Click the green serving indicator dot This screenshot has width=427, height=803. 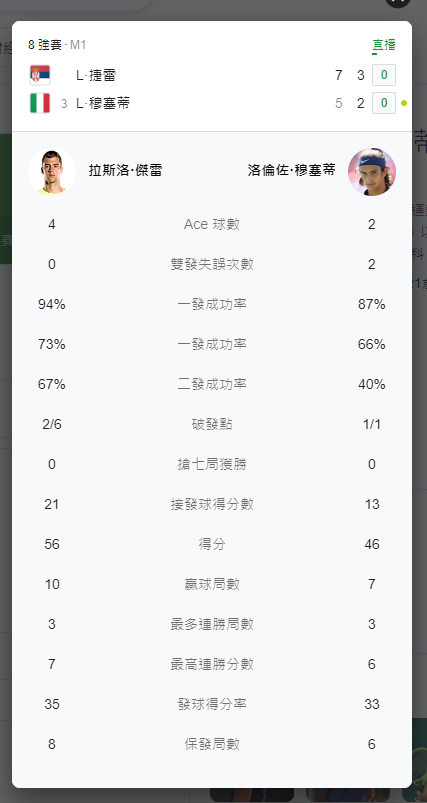tap(404, 103)
